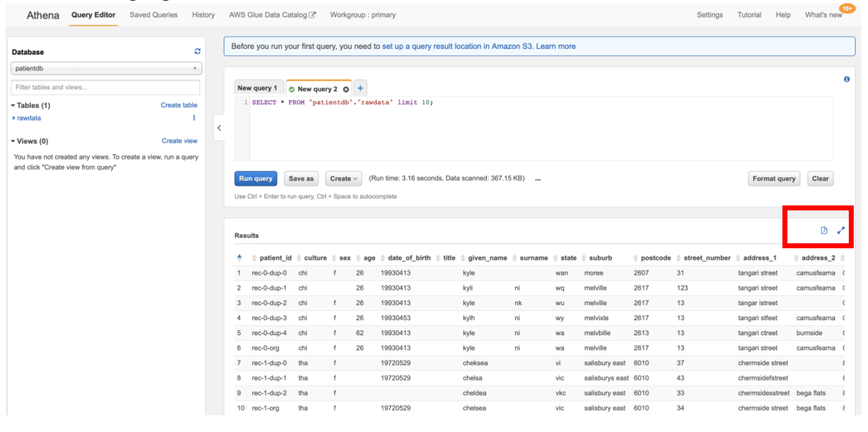Viewport: 868px width, 432px height.
Task: Click the Learn more link
Action: 556,47
